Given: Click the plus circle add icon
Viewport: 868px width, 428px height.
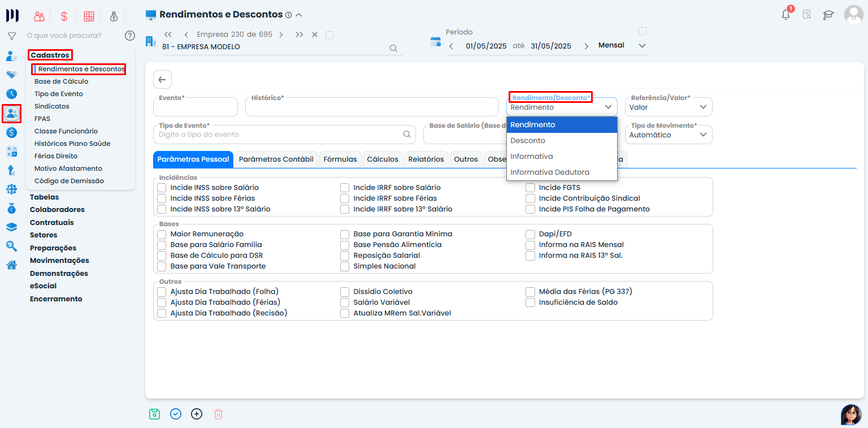Looking at the screenshot, I should (x=197, y=414).
